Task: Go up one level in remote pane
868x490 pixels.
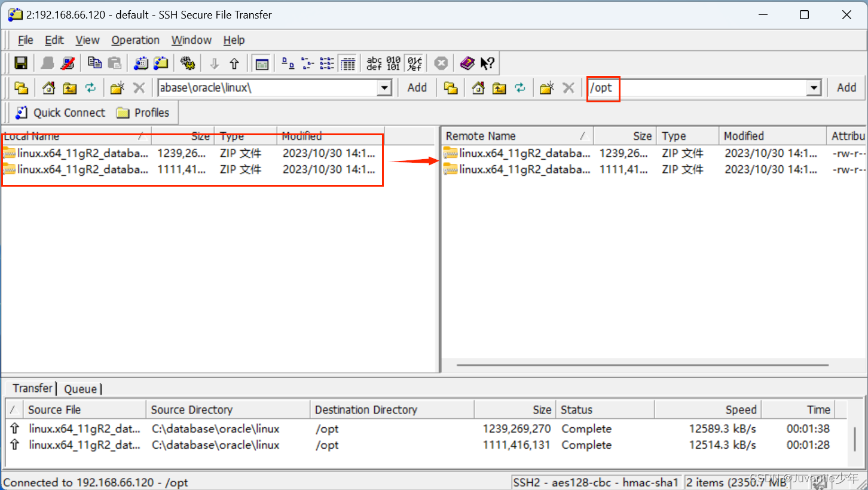Action: point(499,88)
